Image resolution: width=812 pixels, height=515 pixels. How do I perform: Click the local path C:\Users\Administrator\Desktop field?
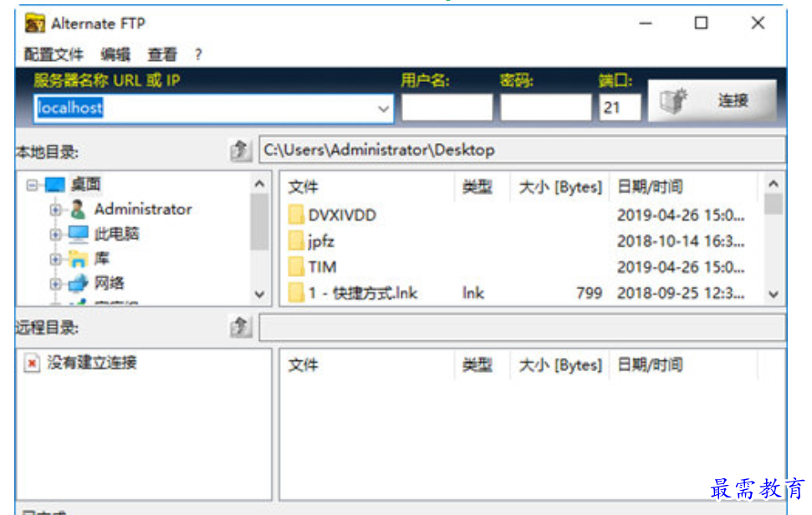click(x=522, y=150)
